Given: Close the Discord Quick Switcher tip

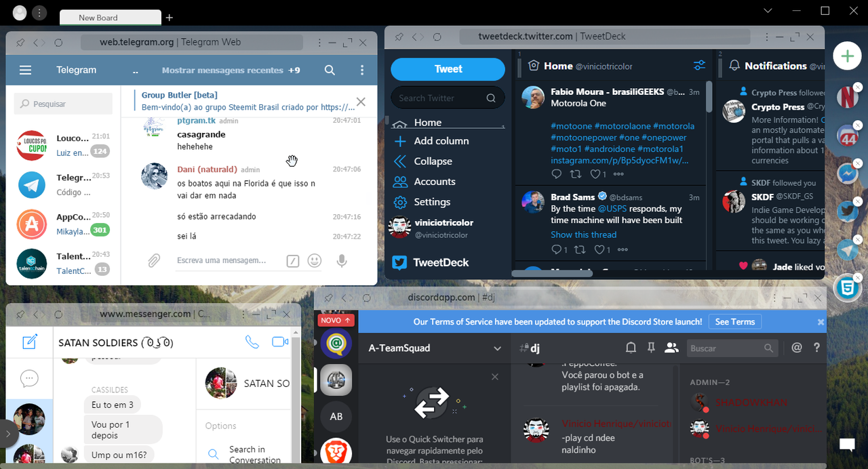Looking at the screenshot, I should (495, 377).
